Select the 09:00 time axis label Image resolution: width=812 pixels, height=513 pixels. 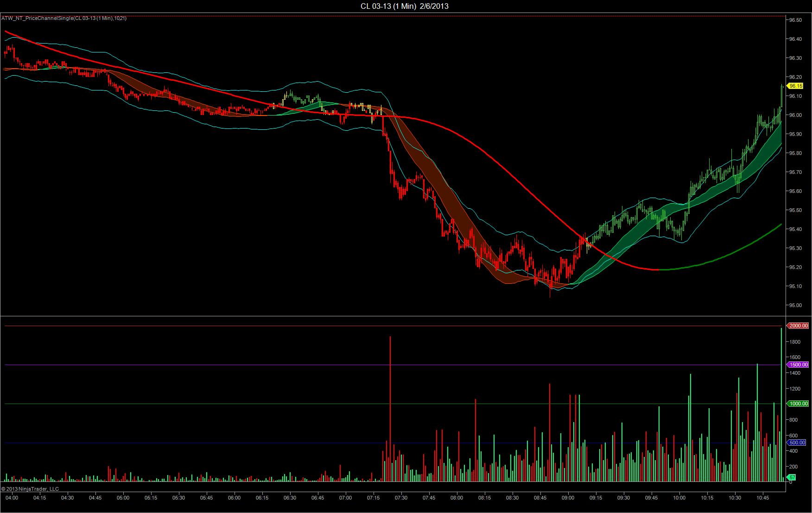(568, 498)
